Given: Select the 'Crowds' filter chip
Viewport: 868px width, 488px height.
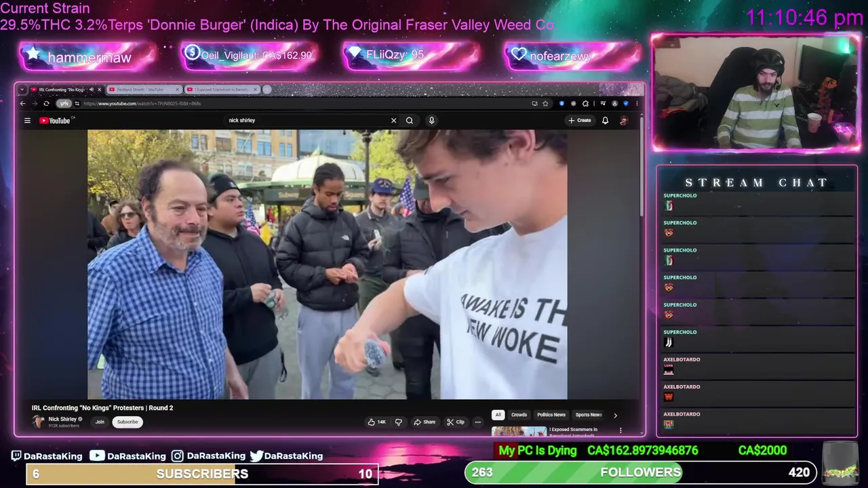Looking at the screenshot, I should (x=519, y=415).
